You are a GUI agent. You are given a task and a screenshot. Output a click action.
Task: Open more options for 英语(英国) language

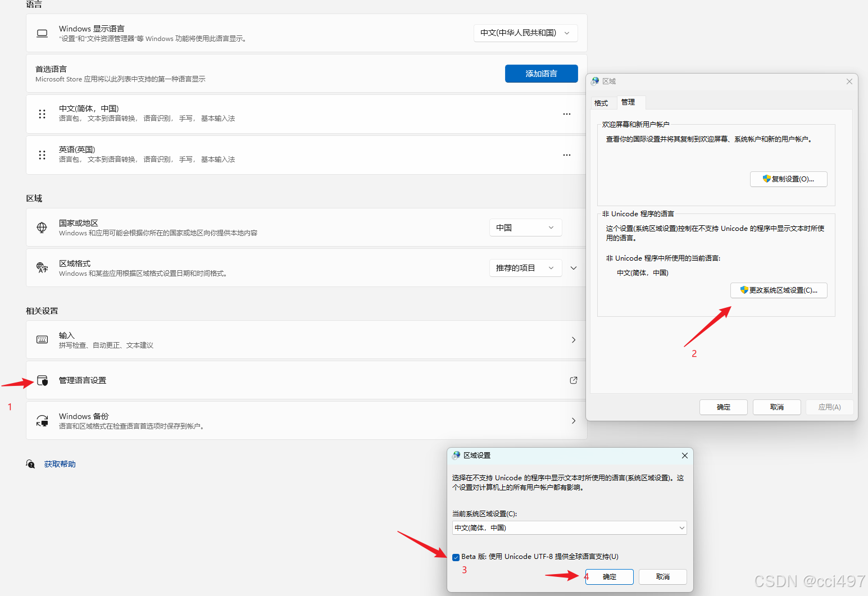tap(567, 155)
